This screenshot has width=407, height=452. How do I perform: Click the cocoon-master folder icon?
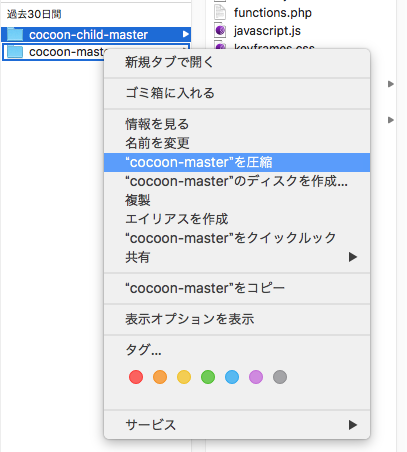[x=15, y=52]
